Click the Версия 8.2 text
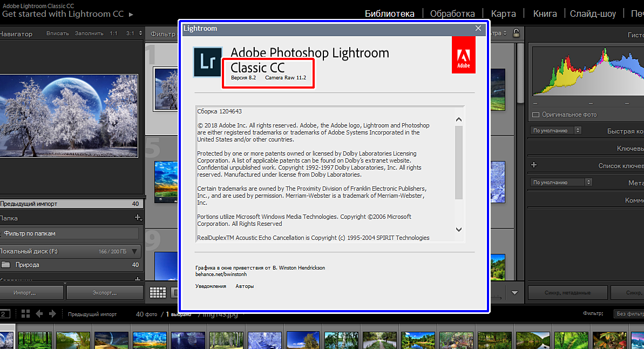The height and width of the screenshot is (349, 644). click(x=243, y=78)
